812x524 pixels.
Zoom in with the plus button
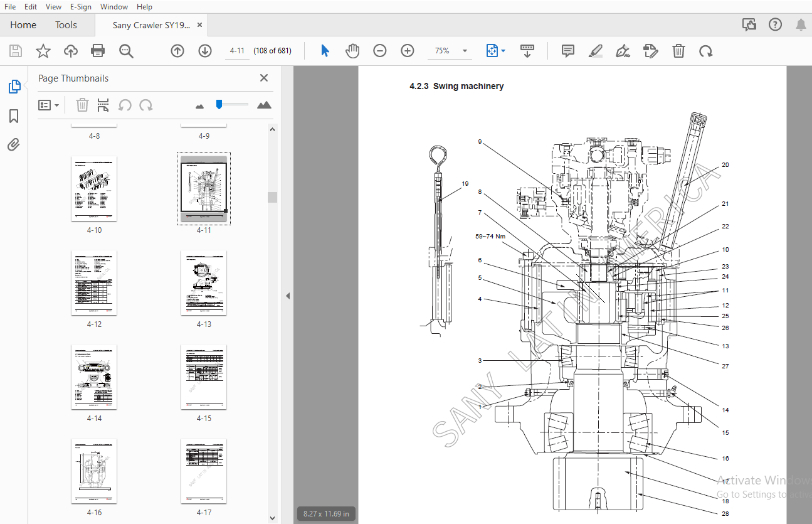408,51
